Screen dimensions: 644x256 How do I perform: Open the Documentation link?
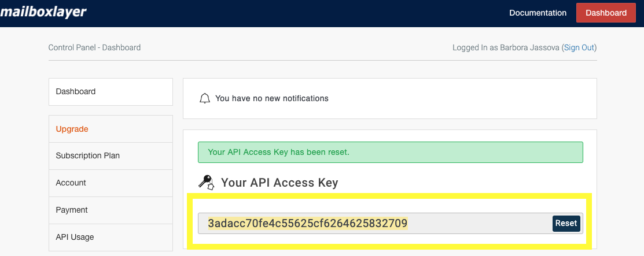(538, 13)
